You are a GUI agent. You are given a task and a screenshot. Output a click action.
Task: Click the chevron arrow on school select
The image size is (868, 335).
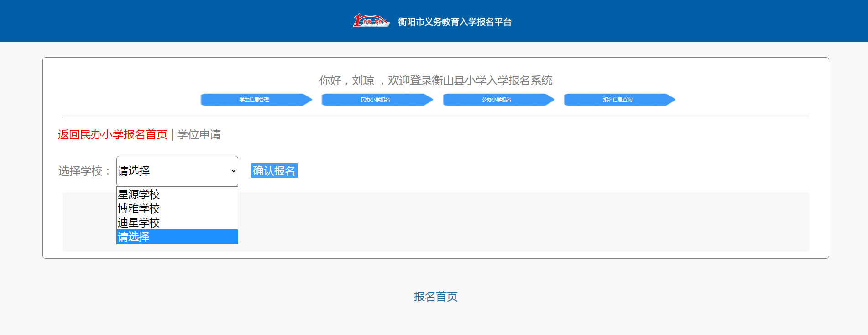pos(233,171)
